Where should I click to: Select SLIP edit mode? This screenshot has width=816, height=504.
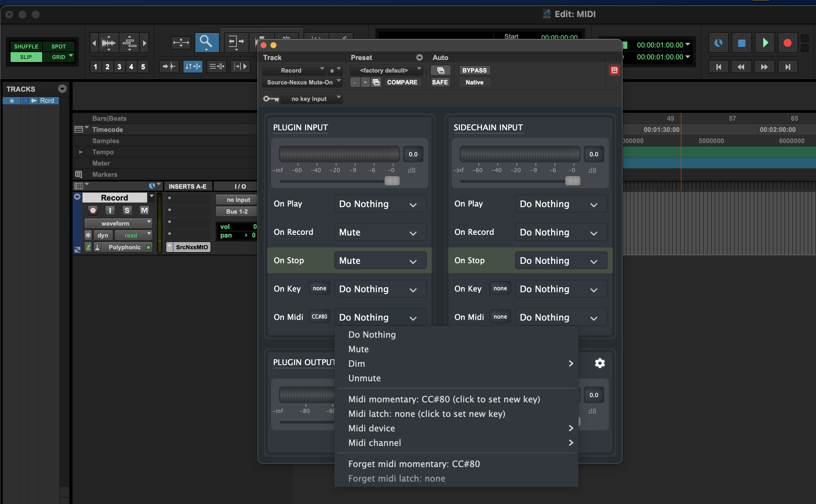tap(26, 57)
